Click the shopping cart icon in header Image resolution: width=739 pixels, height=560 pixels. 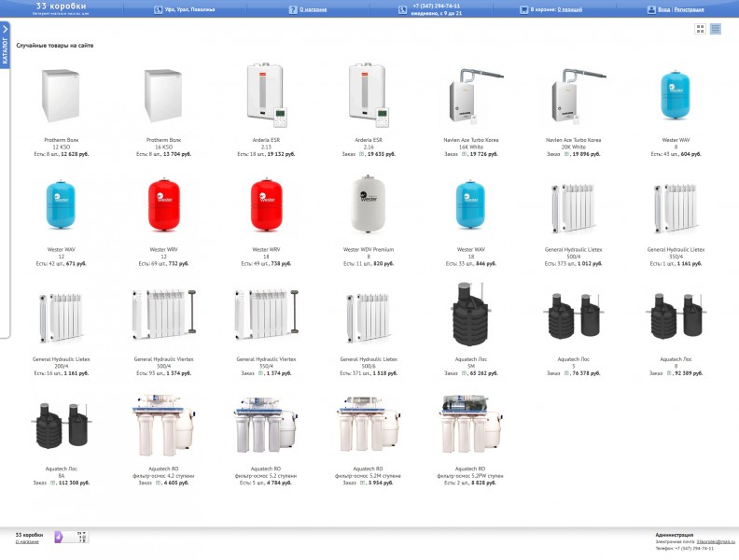pos(524,9)
